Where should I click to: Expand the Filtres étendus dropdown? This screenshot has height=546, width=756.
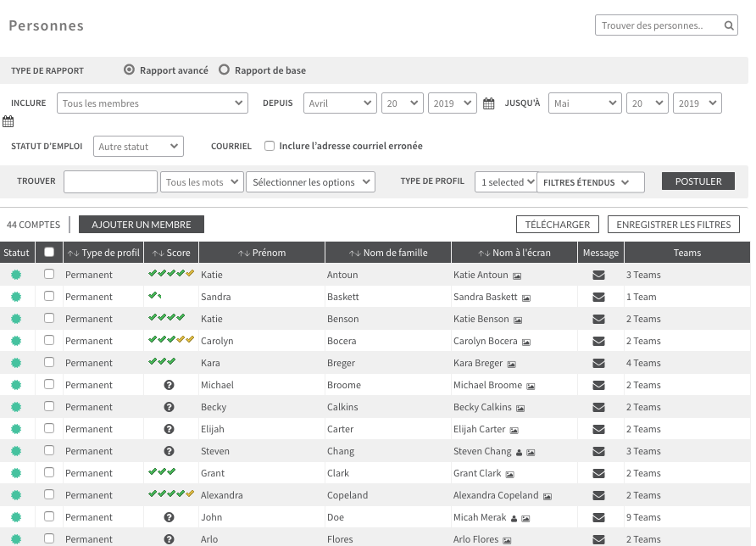pyautogui.click(x=591, y=182)
